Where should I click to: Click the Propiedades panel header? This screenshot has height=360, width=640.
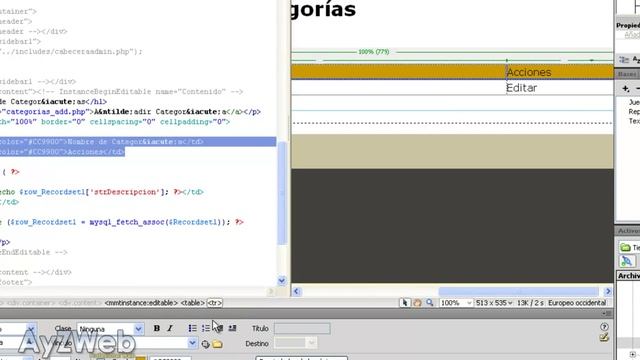point(628,25)
